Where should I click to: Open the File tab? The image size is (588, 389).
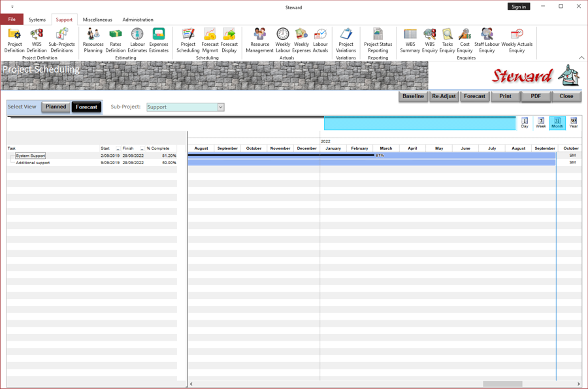(x=12, y=20)
